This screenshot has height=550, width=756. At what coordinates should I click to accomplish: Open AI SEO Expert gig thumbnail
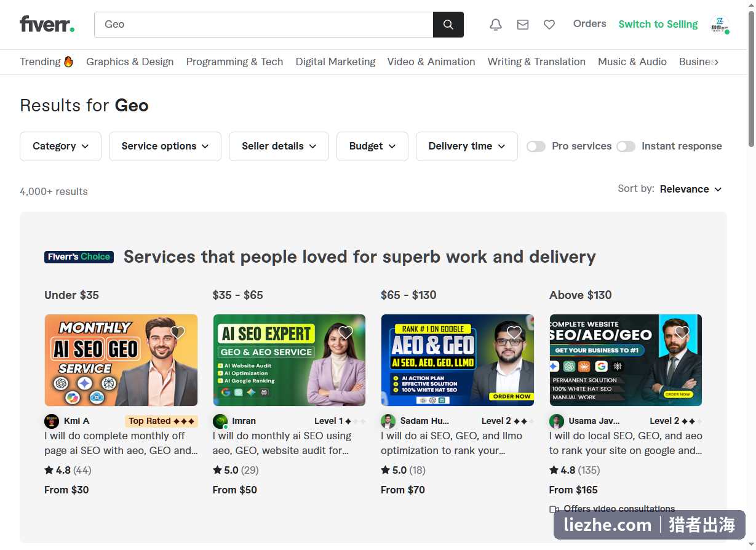(289, 360)
